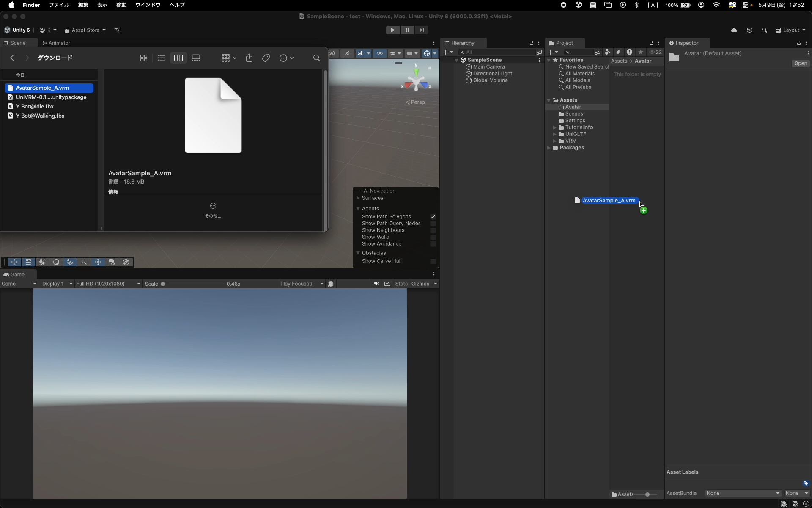The height and width of the screenshot is (508, 812).
Task: Click the Hierarchy add (+) button
Action: (x=448, y=52)
